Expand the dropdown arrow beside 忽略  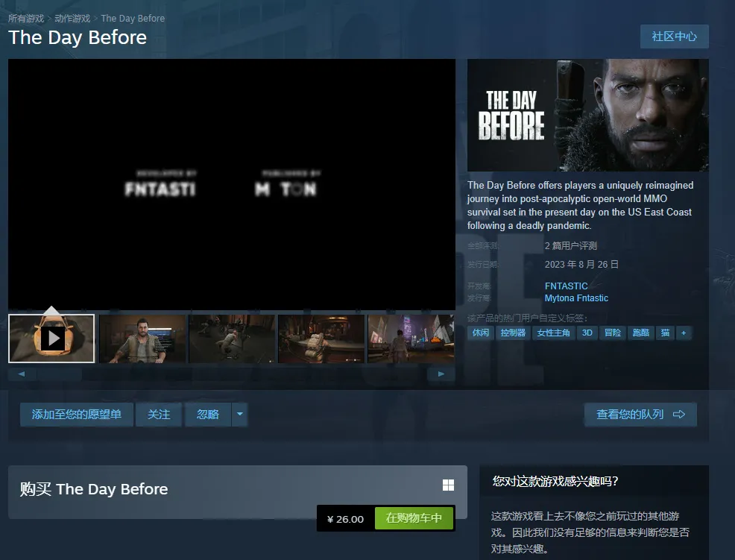tap(240, 415)
